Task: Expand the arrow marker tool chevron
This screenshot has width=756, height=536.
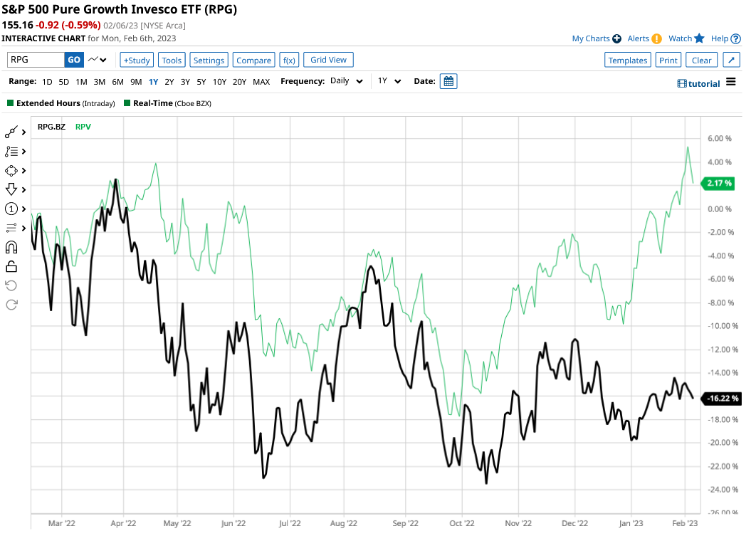Action: 23,189
